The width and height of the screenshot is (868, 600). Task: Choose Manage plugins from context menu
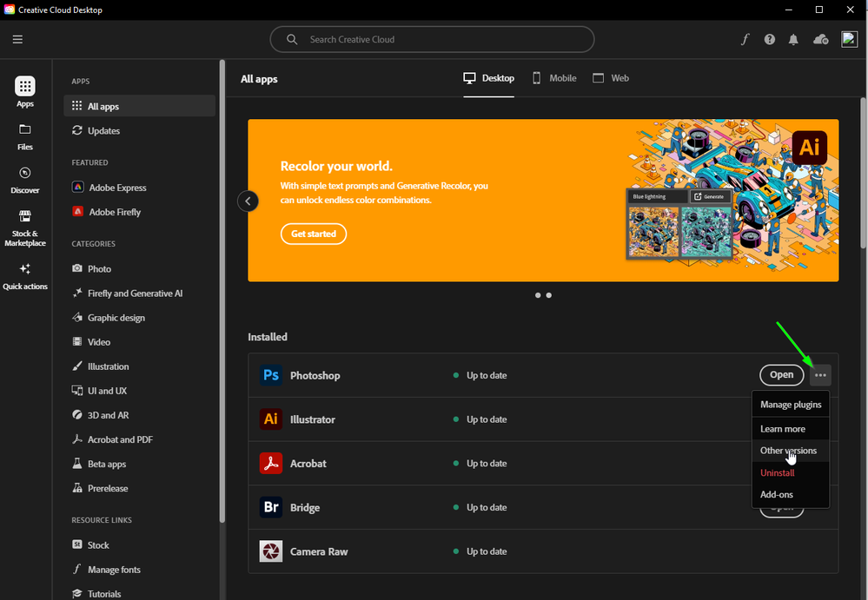791,405
